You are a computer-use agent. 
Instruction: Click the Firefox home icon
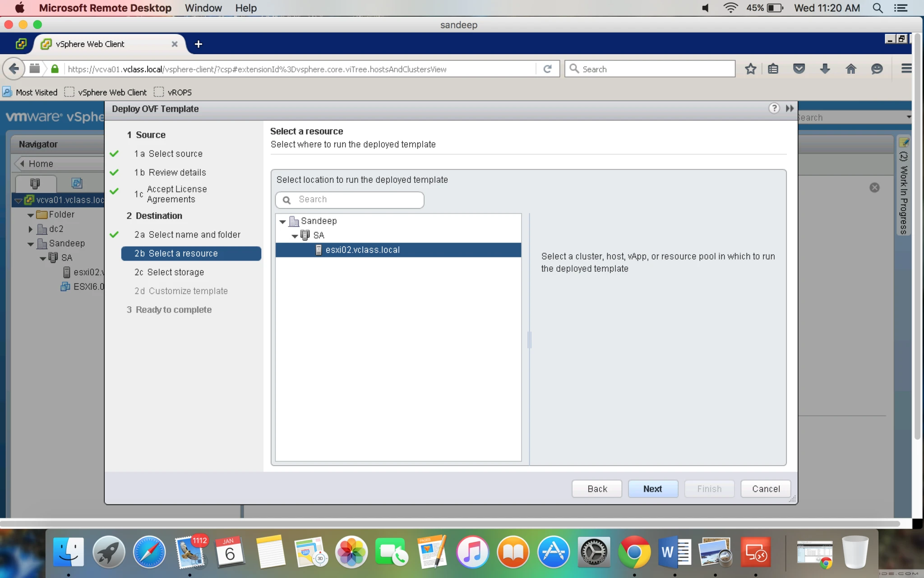(851, 69)
